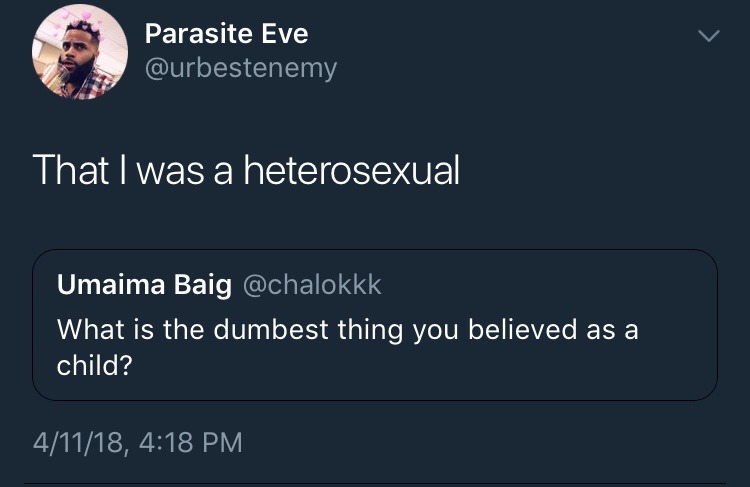Click the word "Baig" in the quoted author name
750x487 pixels.
coord(204,285)
